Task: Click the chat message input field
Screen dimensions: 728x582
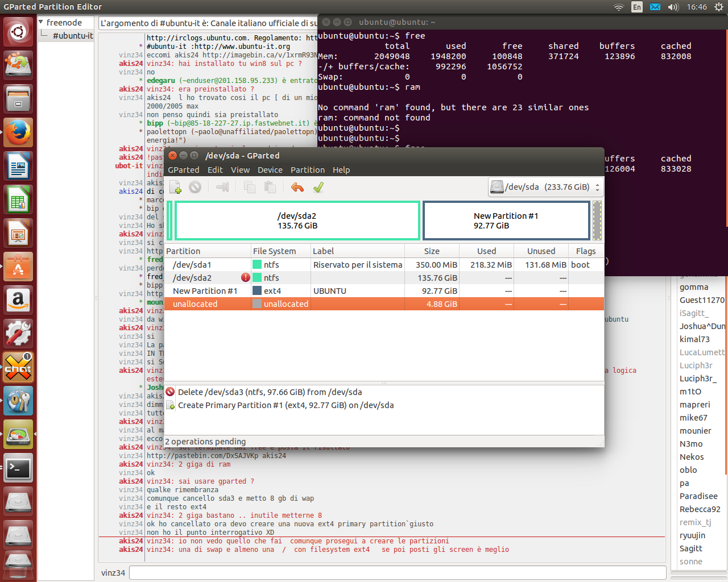Action: (397, 572)
